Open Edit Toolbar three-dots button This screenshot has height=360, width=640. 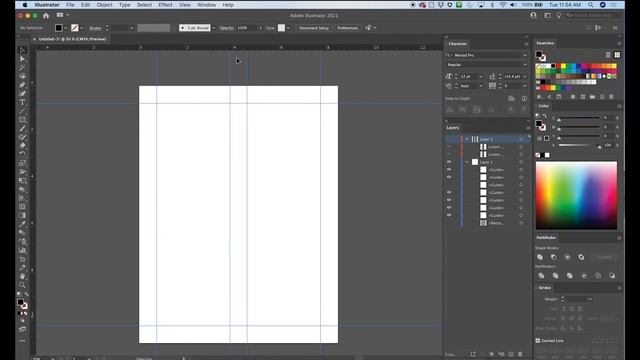[x=22, y=340]
